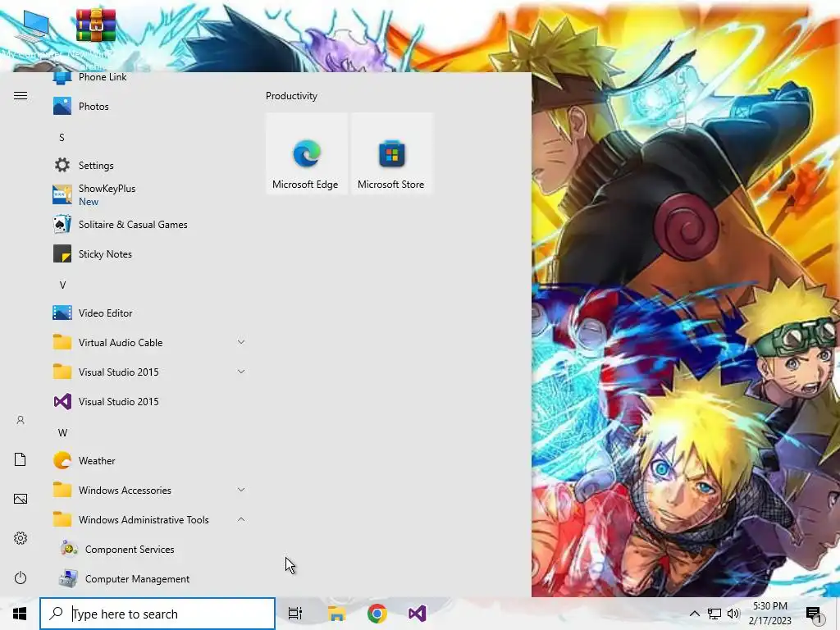Click the Productivity group heading
Viewport: 840px width, 630px height.
pos(291,96)
